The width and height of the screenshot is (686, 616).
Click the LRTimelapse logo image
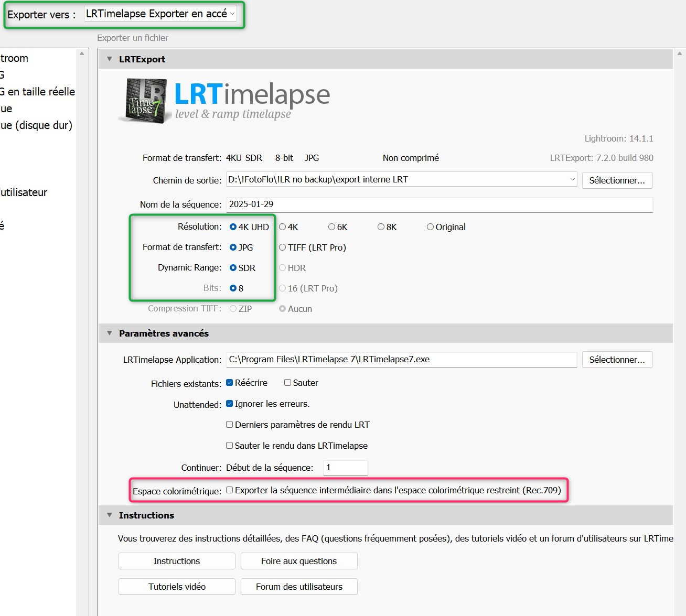(224, 100)
